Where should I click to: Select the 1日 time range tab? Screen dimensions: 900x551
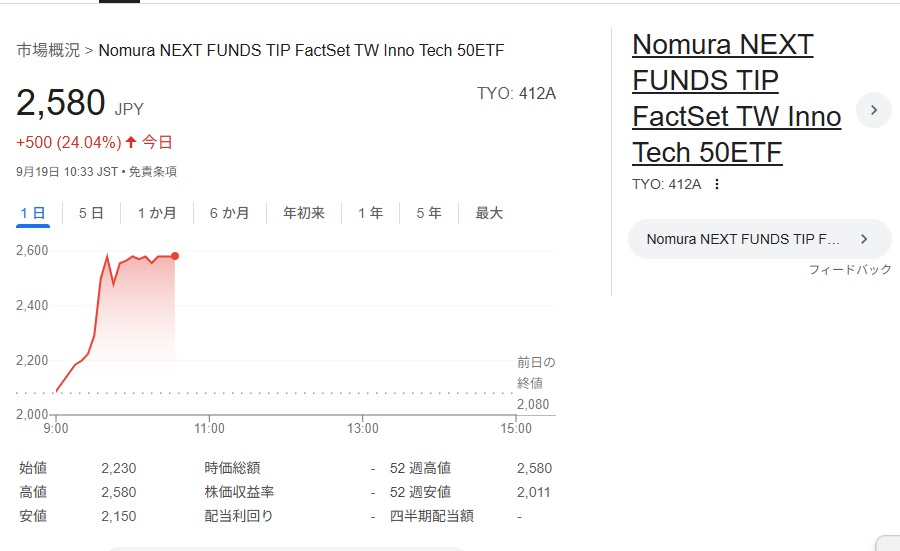click(x=33, y=214)
